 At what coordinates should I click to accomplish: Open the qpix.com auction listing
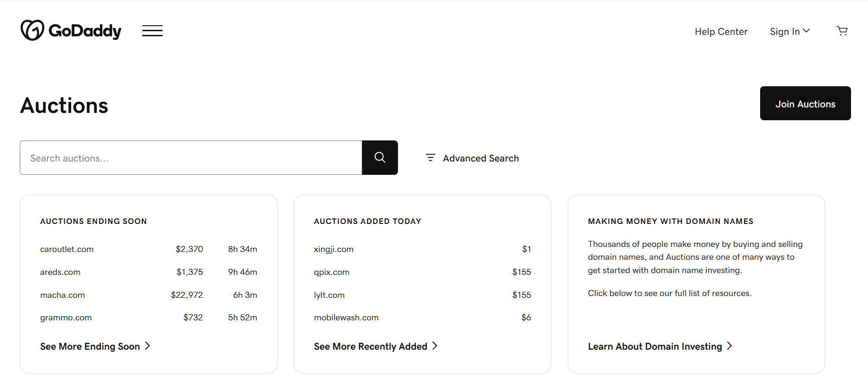[331, 272]
